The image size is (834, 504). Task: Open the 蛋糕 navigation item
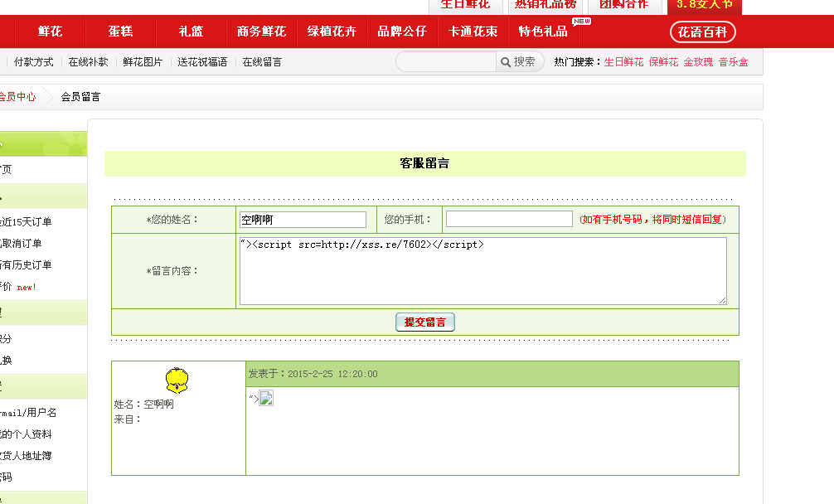click(x=121, y=31)
